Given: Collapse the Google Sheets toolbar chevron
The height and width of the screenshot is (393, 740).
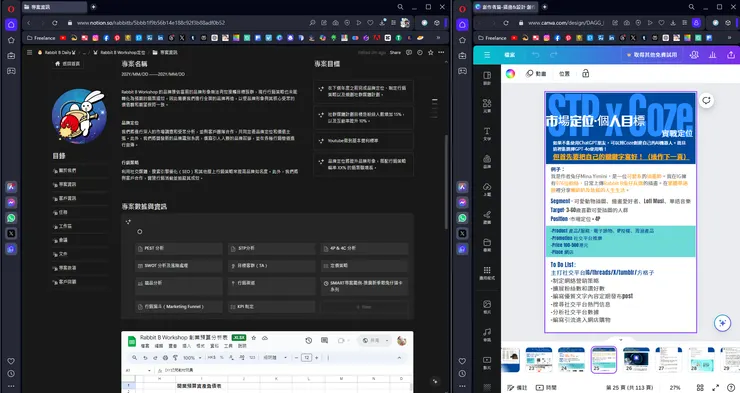Looking at the screenshot, I should click(399, 358).
